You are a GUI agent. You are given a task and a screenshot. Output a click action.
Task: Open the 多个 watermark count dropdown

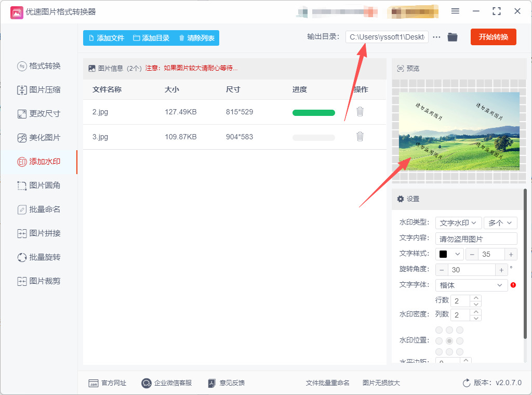click(x=500, y=223)
